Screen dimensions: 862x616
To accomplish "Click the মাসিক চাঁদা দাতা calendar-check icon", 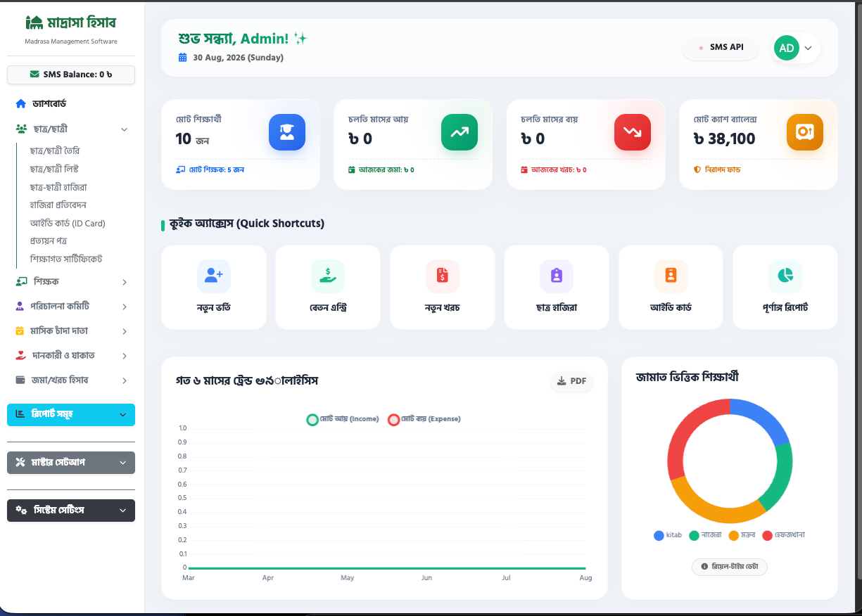I will [20, 331].
